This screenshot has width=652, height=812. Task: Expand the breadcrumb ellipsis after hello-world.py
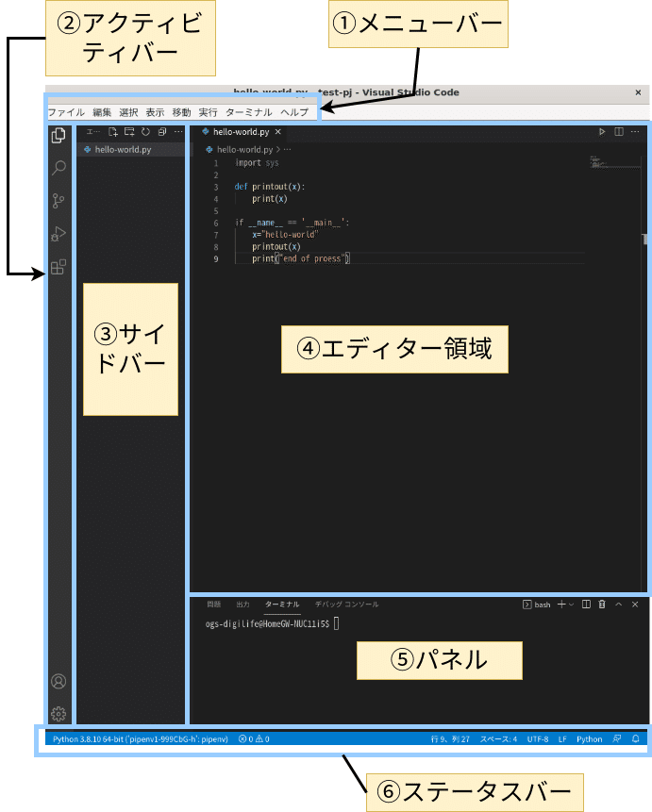tap(288, 150)
